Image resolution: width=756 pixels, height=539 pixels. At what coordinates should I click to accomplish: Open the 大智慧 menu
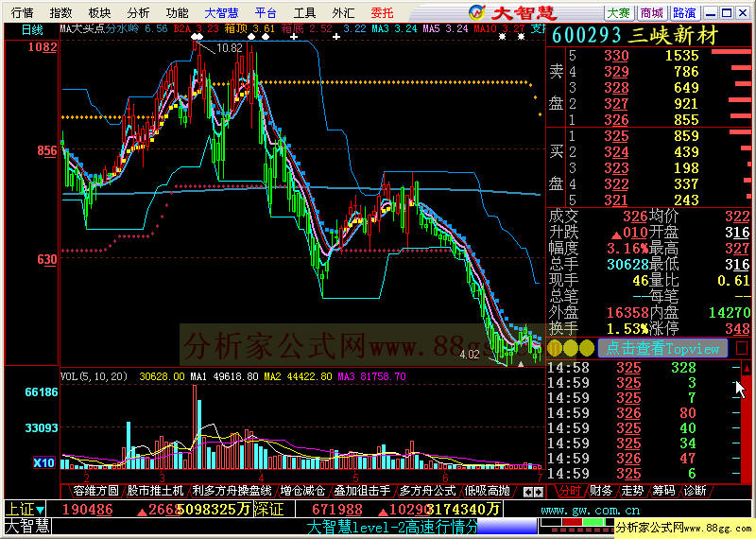(x=221, y=12)
